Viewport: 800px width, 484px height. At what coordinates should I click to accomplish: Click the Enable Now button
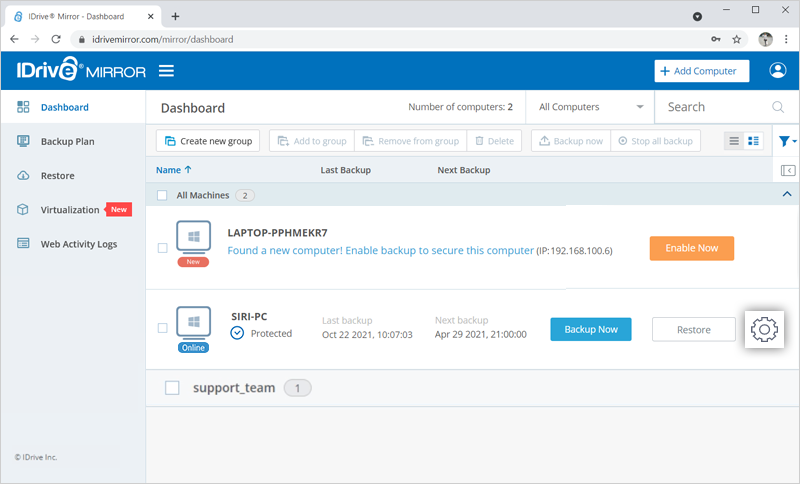[x=691, y=248]
